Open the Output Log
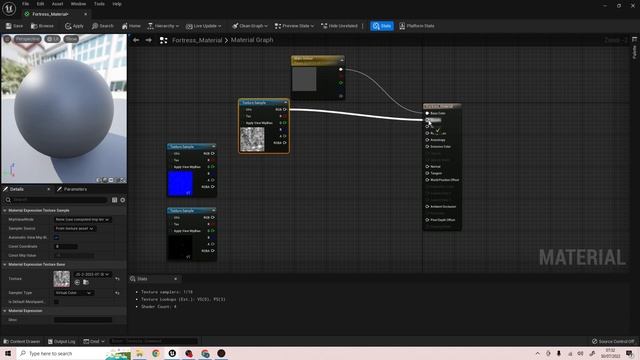Screen dimensions: 640x360 (61, 341)
